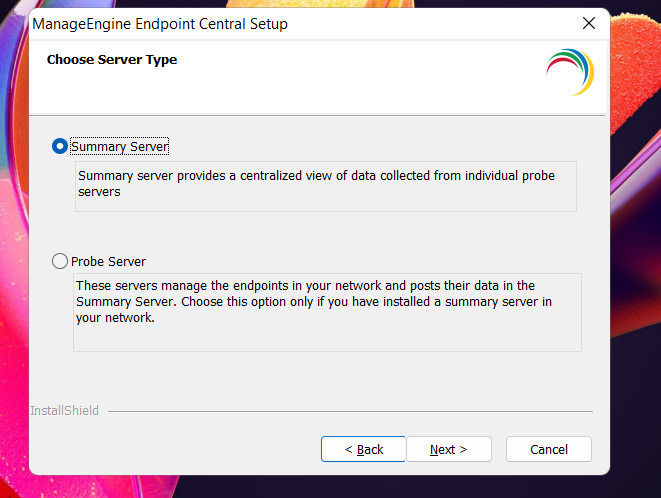This screenshot has height=498, width=661.
Task: Click the Probe server description text box
Action: coord(327,312)
